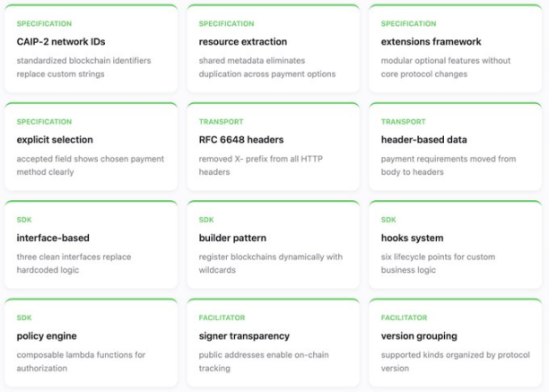Select the extensions framework card title

click(431, 41)
